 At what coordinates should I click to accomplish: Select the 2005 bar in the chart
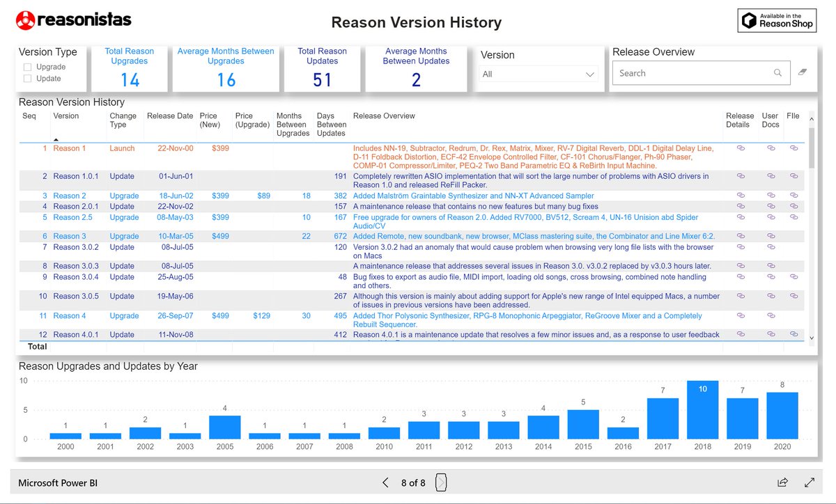(x=225, y=427)
